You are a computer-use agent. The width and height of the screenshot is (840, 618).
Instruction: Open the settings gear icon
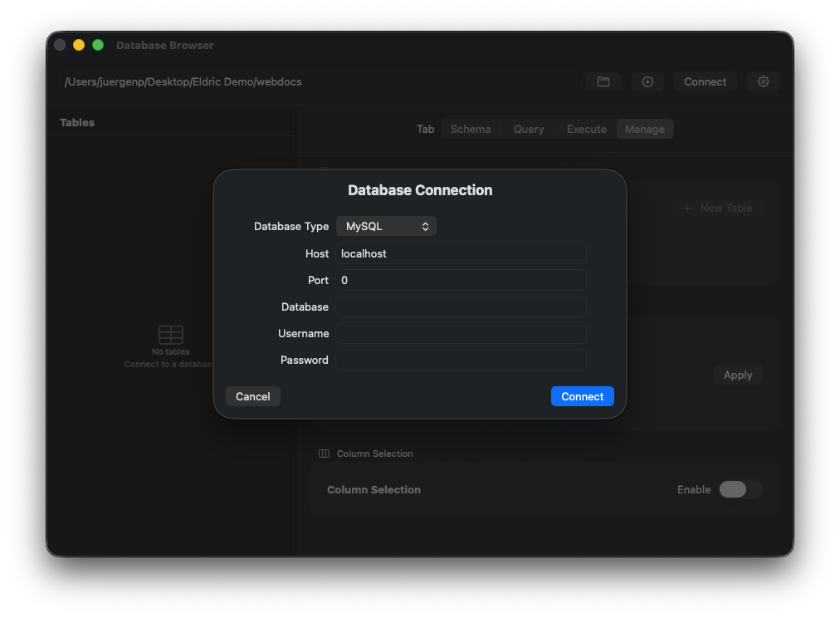click(763, 81)
